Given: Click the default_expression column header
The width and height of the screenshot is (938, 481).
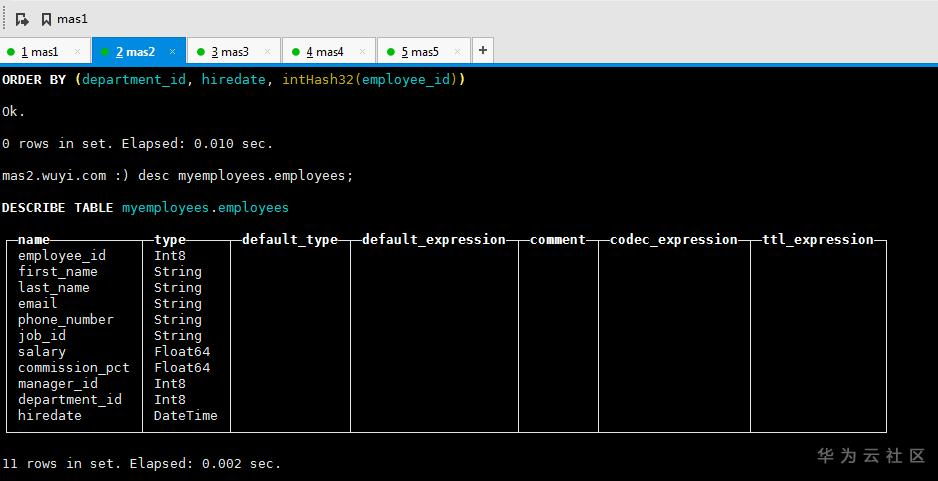Looking at the screenshot, I should 434,239.
